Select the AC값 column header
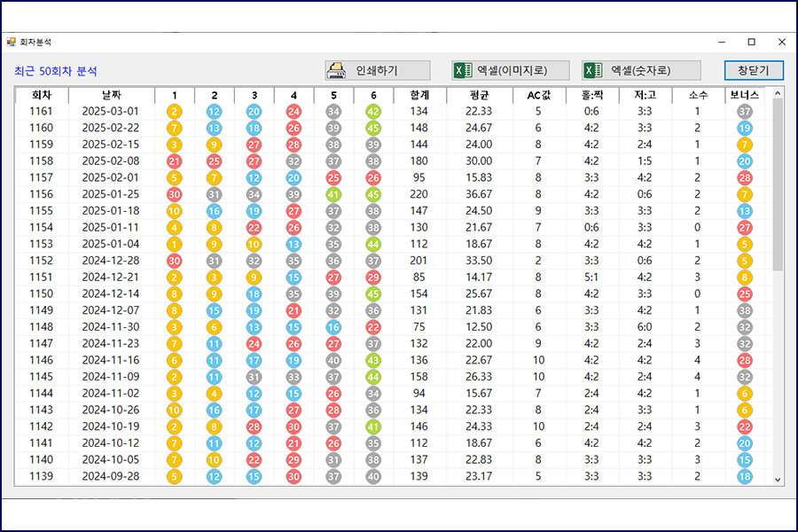798x532 pixels. pos(539,95)
